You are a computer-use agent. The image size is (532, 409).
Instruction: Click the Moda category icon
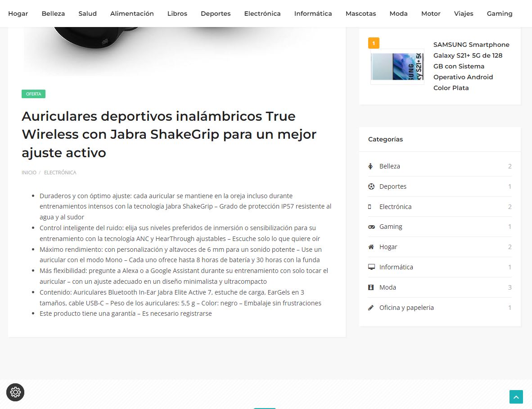click(x=371, y=287)
